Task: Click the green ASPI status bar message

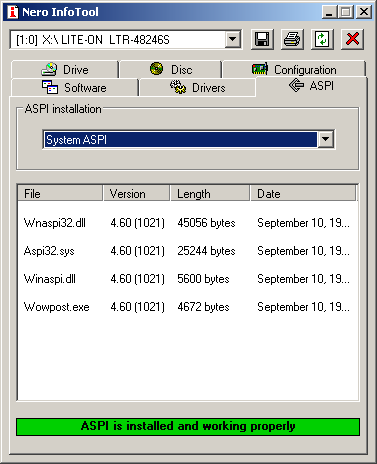Action: (x=188, y=427)
